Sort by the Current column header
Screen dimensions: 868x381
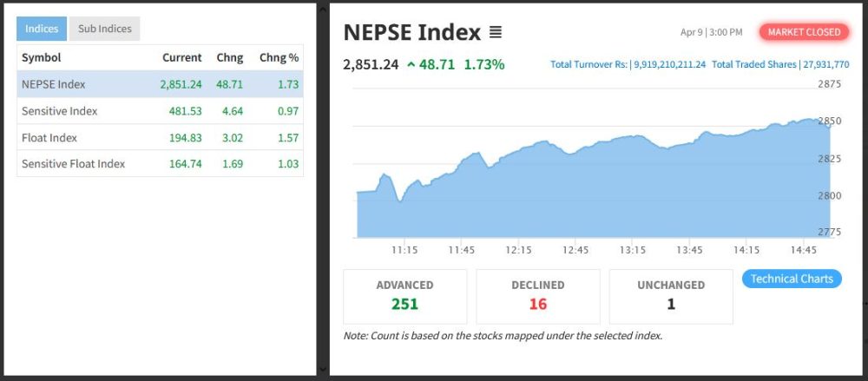181,57
